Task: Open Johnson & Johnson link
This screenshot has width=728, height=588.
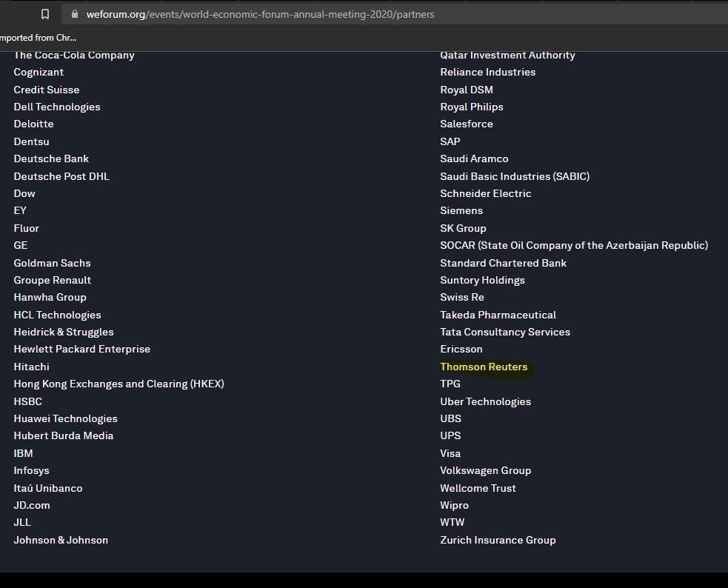Action: (x=61, y=540)
